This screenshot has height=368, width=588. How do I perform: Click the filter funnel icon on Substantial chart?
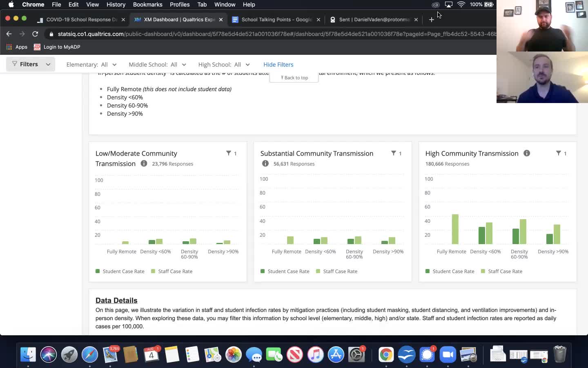tap(394, 153)
